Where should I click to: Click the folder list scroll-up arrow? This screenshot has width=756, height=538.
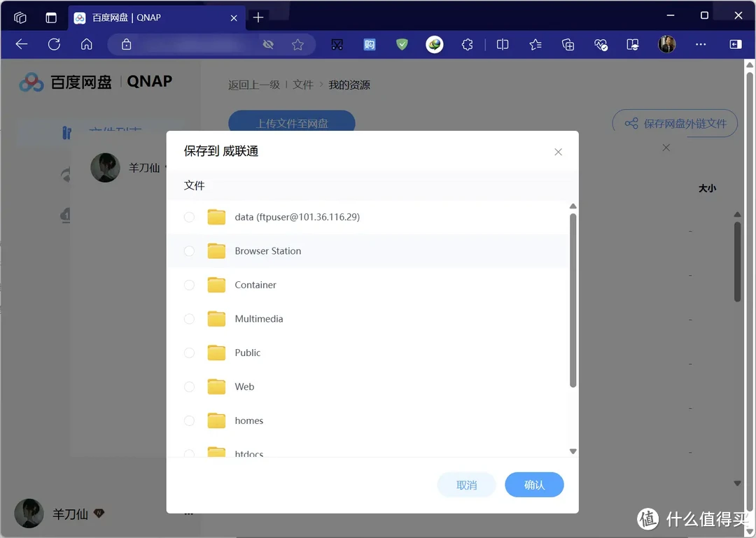[573, 206]
